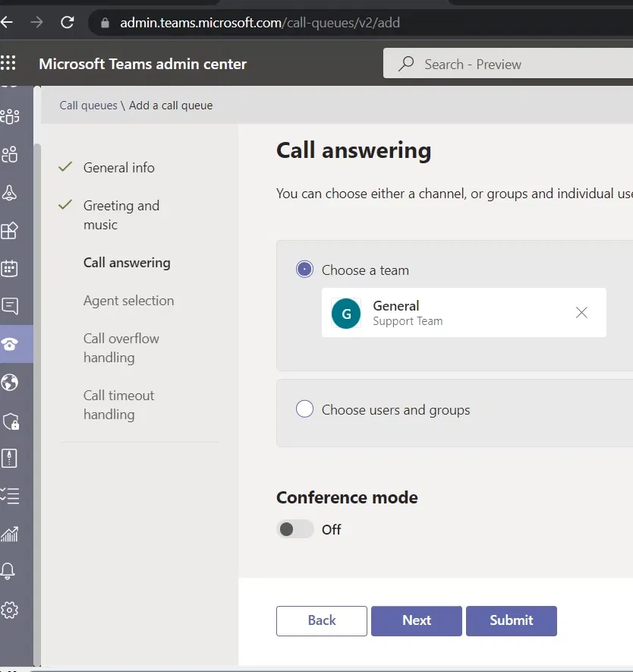The width and height of the screenshot is (633, 672).
Task: Click the Call queues breadcrumb link
Action: point(88,106)
